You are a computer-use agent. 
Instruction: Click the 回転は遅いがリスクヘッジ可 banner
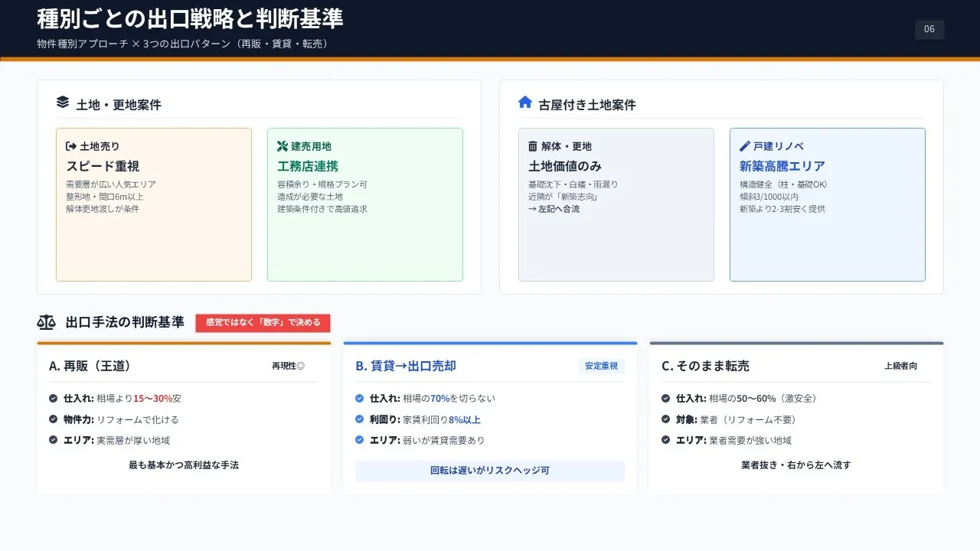[x=490, y=471]
